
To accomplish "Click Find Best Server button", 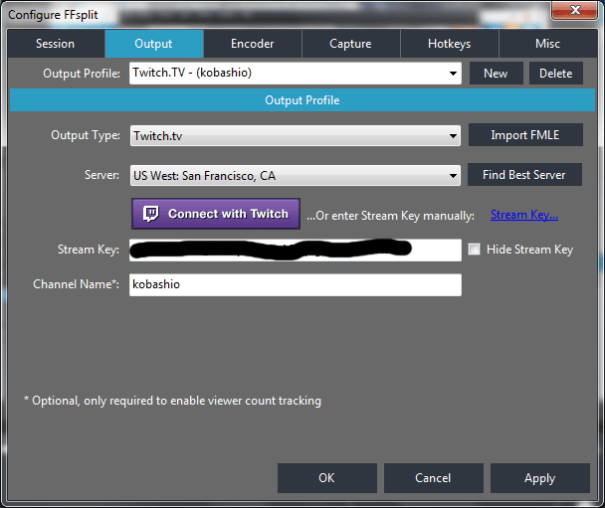I will [523, 174].
